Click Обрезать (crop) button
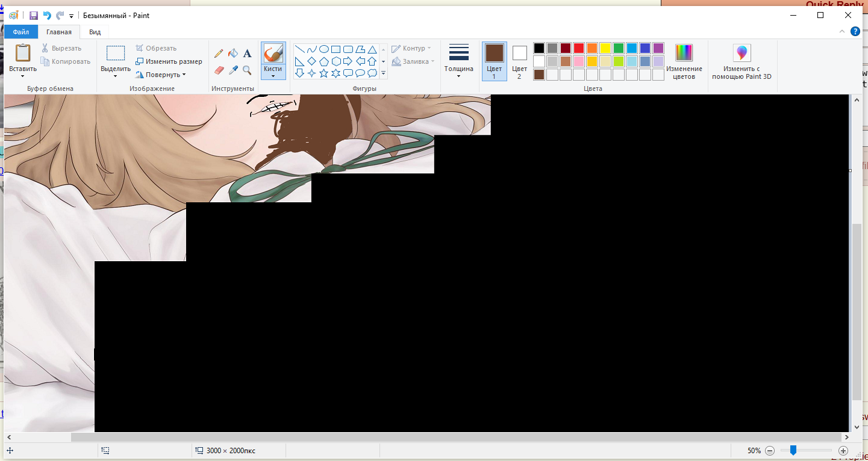The image size is (868, 461). [155, 48]
